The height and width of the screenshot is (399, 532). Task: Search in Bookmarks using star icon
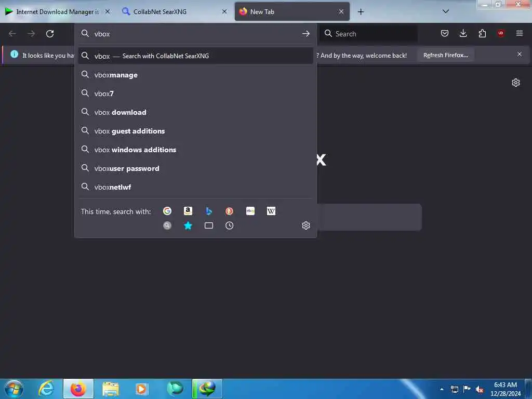188,225
